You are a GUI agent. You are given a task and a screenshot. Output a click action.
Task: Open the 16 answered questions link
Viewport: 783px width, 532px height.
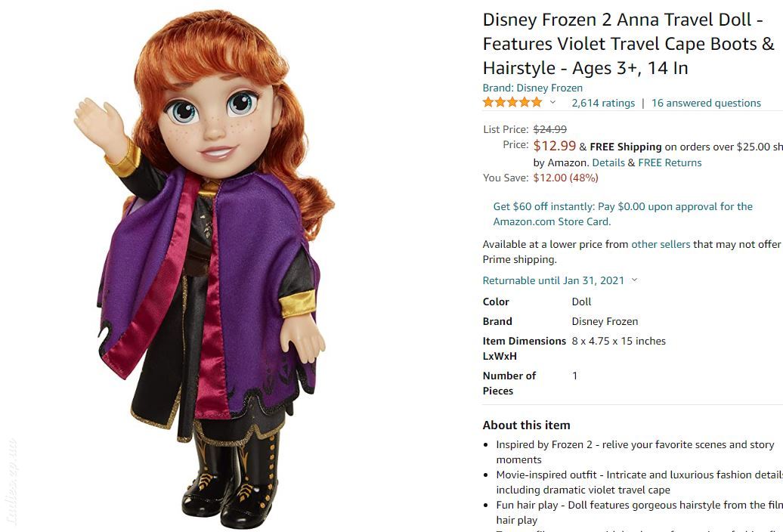[706, 103]
